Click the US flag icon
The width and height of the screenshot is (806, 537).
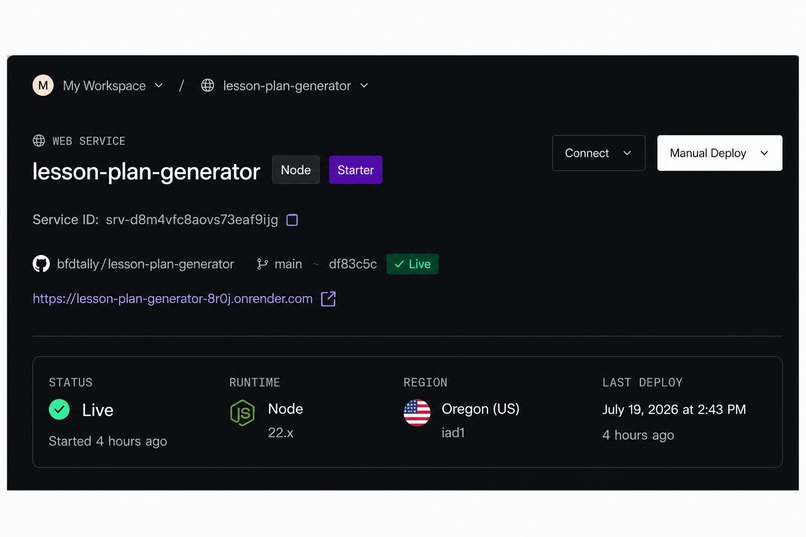coord(417,413)
